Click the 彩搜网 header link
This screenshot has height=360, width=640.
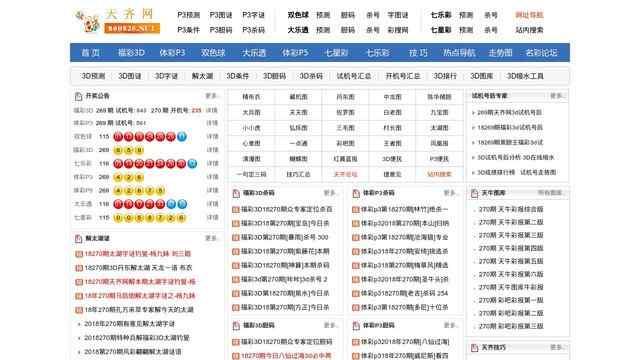[398, 30]
